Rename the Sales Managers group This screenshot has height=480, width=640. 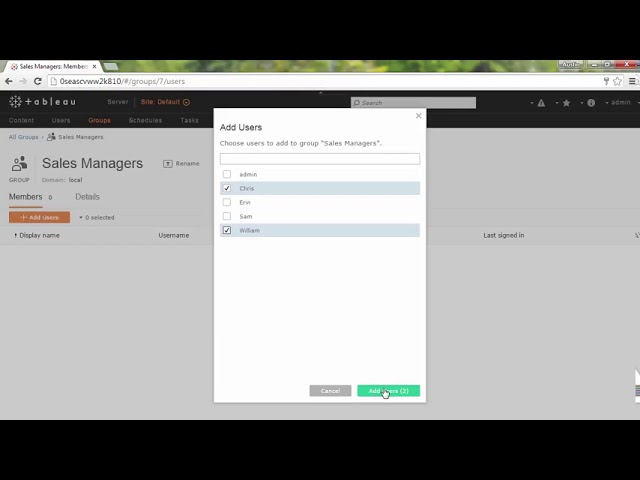pos(181,164)
